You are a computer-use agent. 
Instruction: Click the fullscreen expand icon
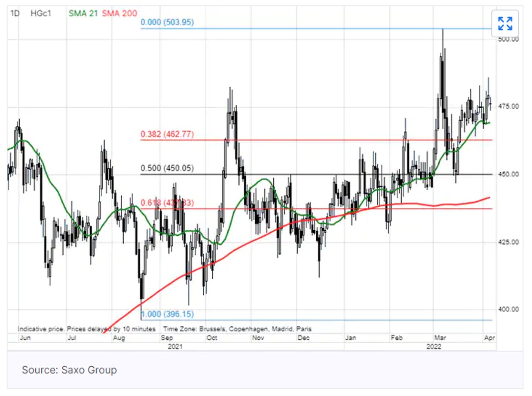(x=505, y=24)
